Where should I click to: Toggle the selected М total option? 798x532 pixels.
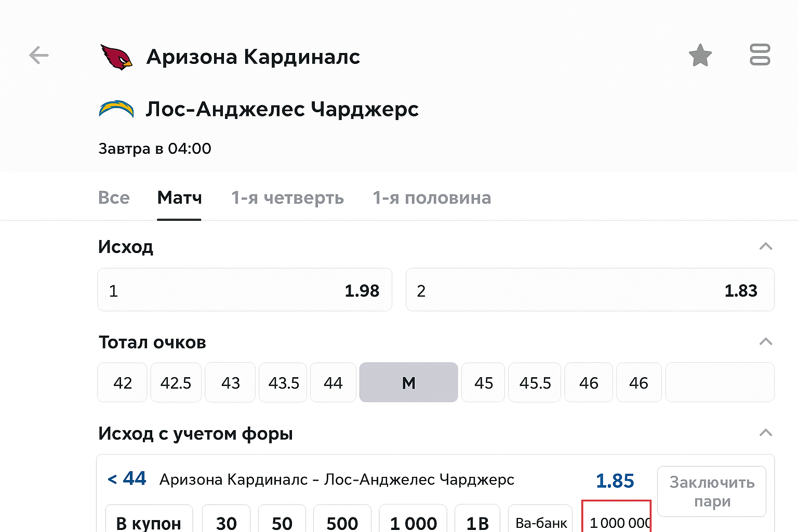point(408,383)
